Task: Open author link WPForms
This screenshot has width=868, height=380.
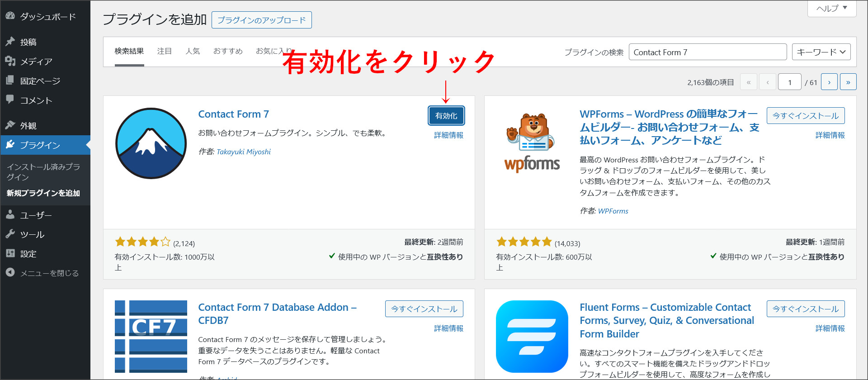Action: tap(613, 211)
